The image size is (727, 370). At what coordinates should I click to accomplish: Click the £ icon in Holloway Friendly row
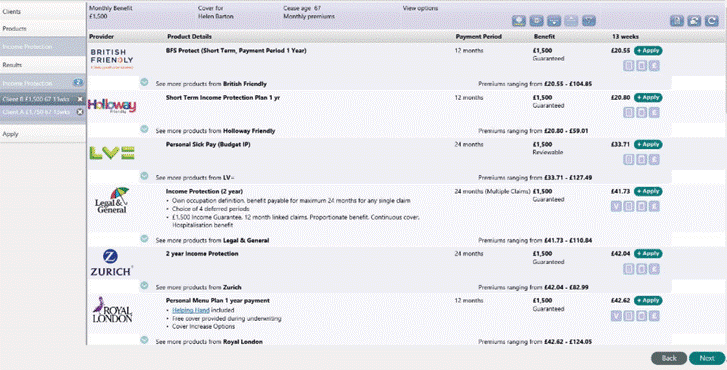pos(654,113)
